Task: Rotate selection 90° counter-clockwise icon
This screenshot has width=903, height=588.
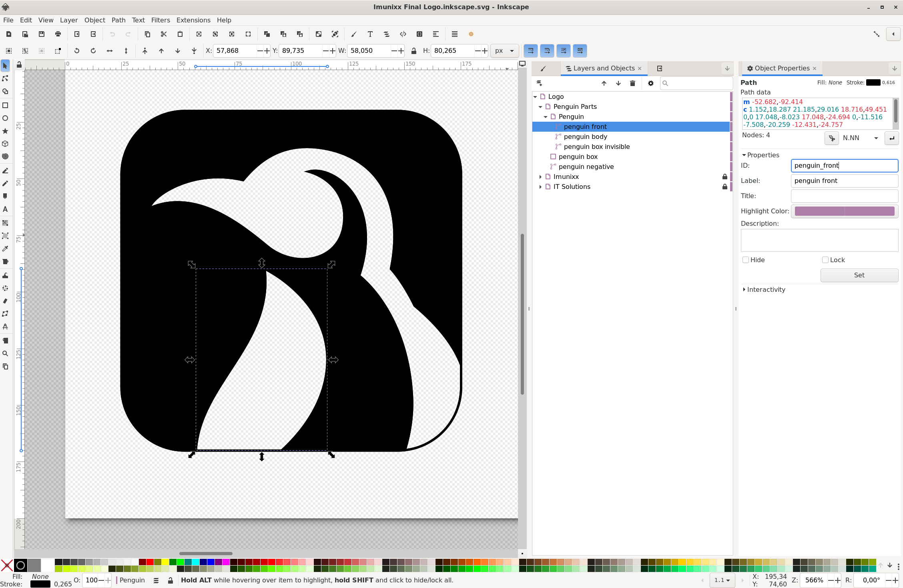Action: click(77, 51)
